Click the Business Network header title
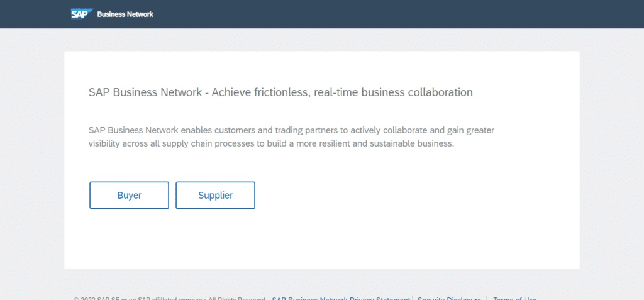The width and height of the screenshot is (644, 300). pyautogui.click(x=125, y=14)
